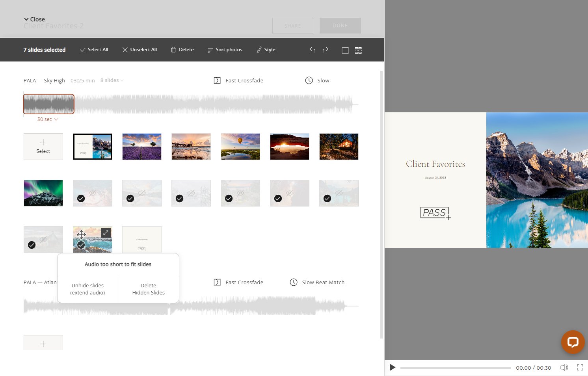The image size is (588, 376).
Task: Select the aurora mountain thumbnail
Action: pos(43,193)
